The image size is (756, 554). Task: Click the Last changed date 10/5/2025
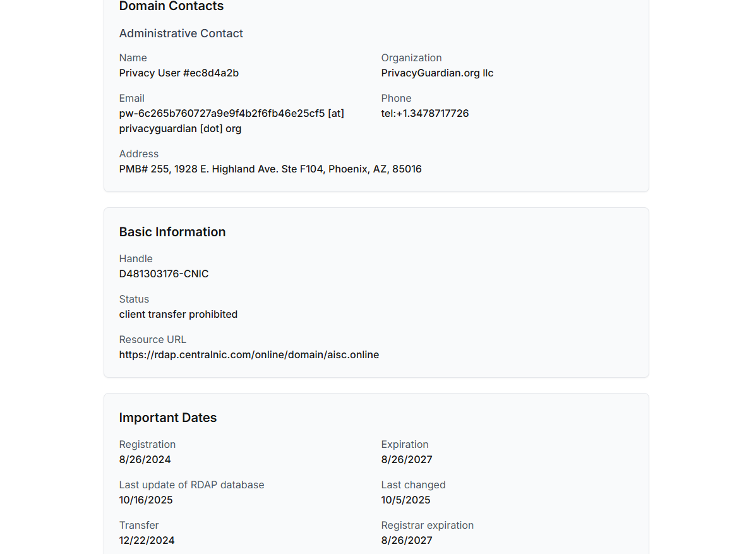(x=405, y=500)
